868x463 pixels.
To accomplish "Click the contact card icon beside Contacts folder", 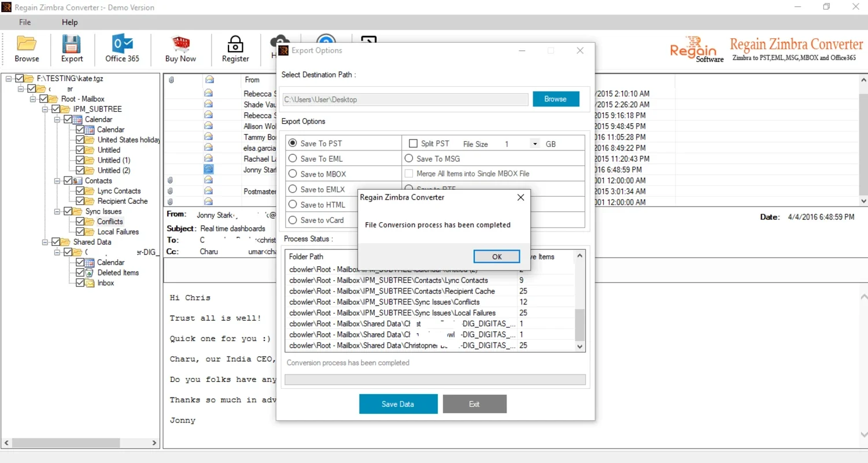I will click(77, 181).
